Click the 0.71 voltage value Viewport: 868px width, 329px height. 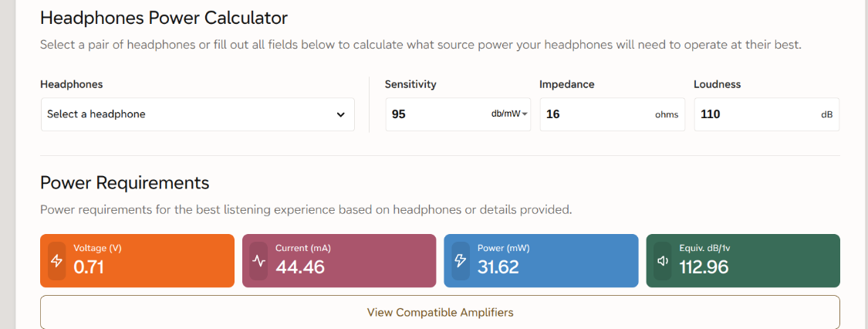tap(89, 267)
